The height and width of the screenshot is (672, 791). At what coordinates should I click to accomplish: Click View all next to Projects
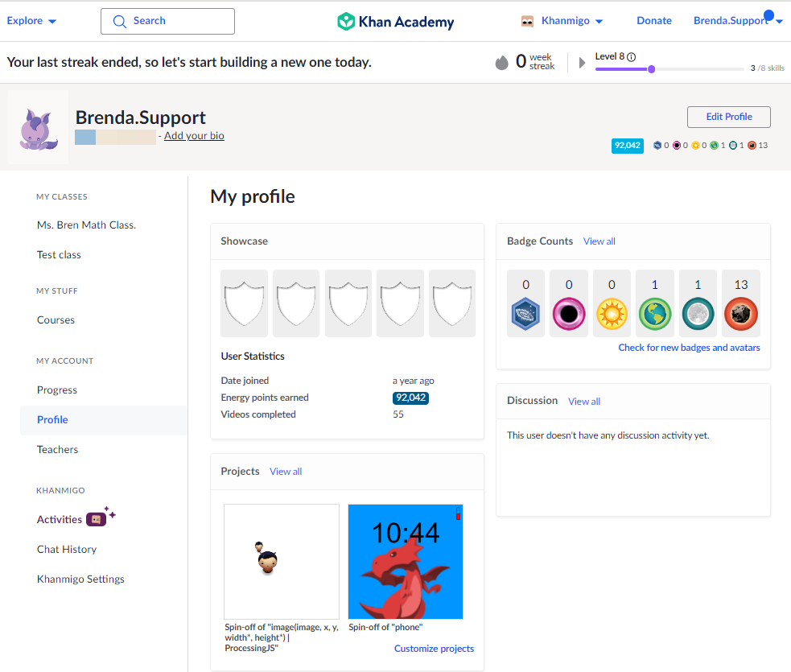[286, 472]
